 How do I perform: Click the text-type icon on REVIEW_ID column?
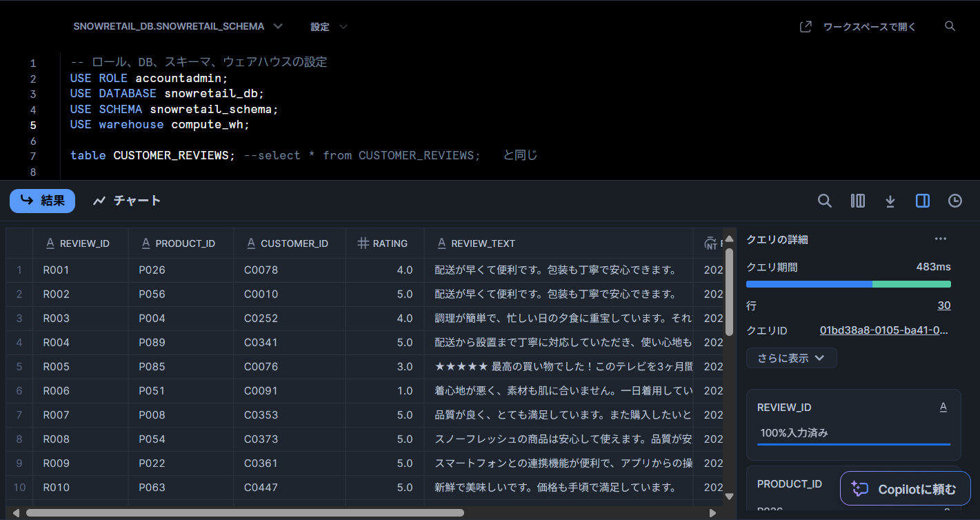(50, 243)
